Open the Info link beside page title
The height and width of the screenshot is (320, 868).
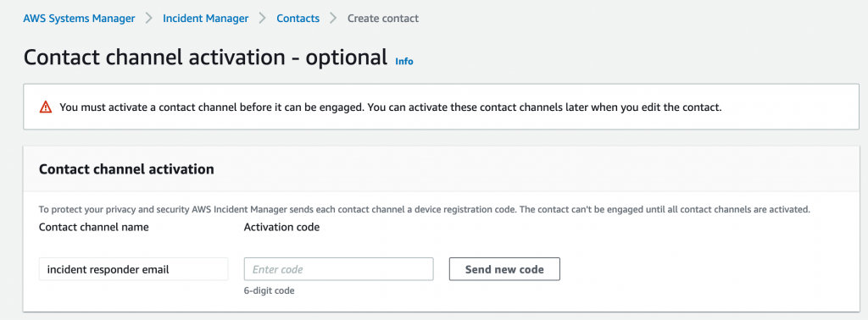coord(404,61)
